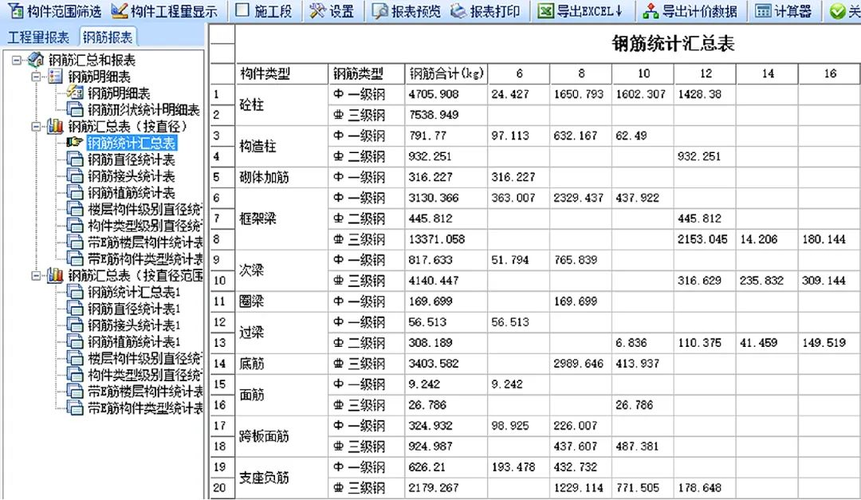Click document icon beside 钢筋形状统计明细表
861x500 pixels.
pyautogui.click(x=75, y=110)
